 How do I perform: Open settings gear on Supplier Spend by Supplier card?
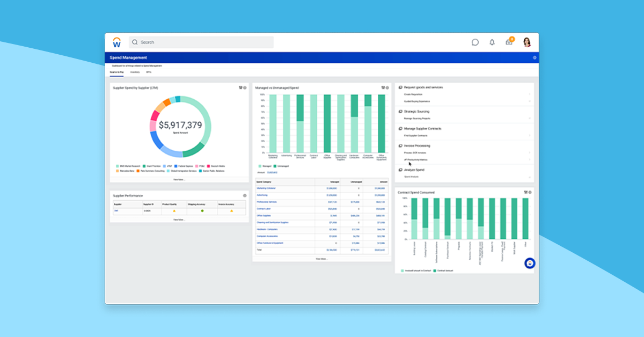coord(245,87)
